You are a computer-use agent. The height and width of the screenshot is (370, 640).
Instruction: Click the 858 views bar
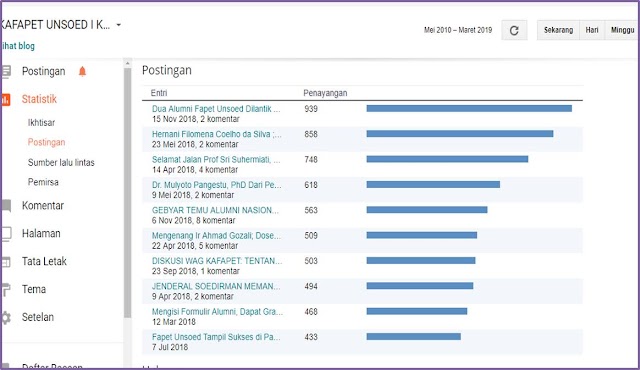pyautogui.click(x=460, y=134)
